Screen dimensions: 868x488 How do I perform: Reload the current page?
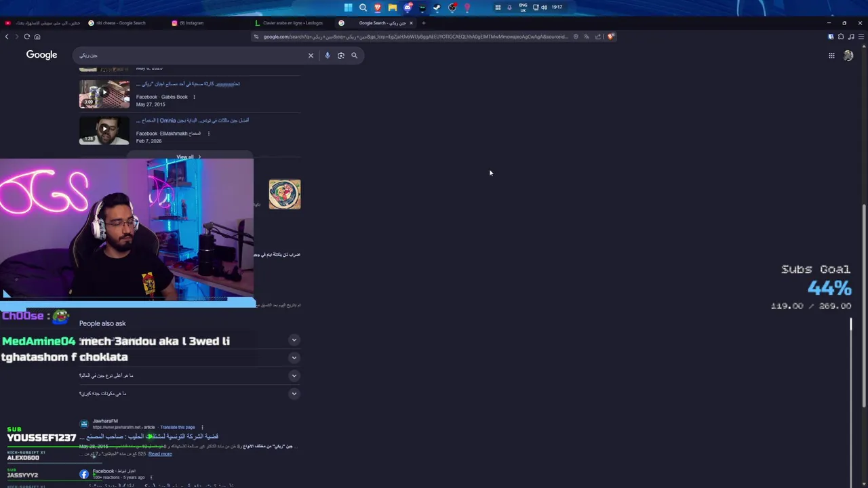[27, 37]
